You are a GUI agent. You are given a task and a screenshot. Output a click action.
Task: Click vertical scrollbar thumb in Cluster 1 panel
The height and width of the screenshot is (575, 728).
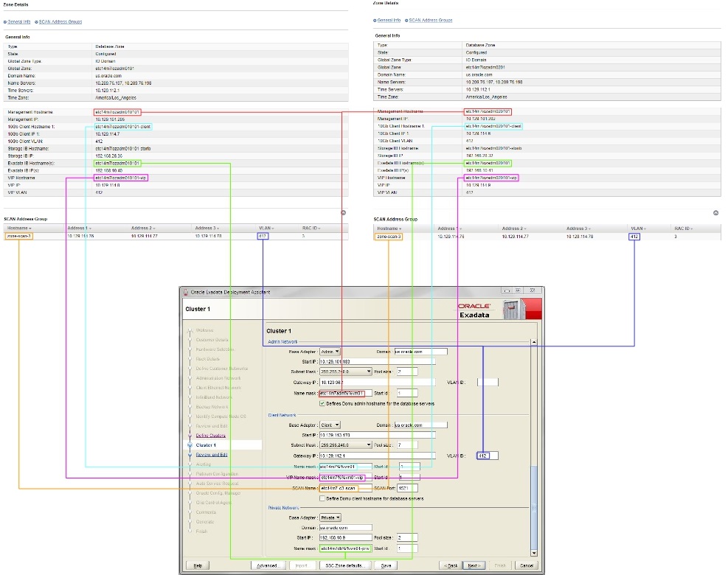(534, 508)
